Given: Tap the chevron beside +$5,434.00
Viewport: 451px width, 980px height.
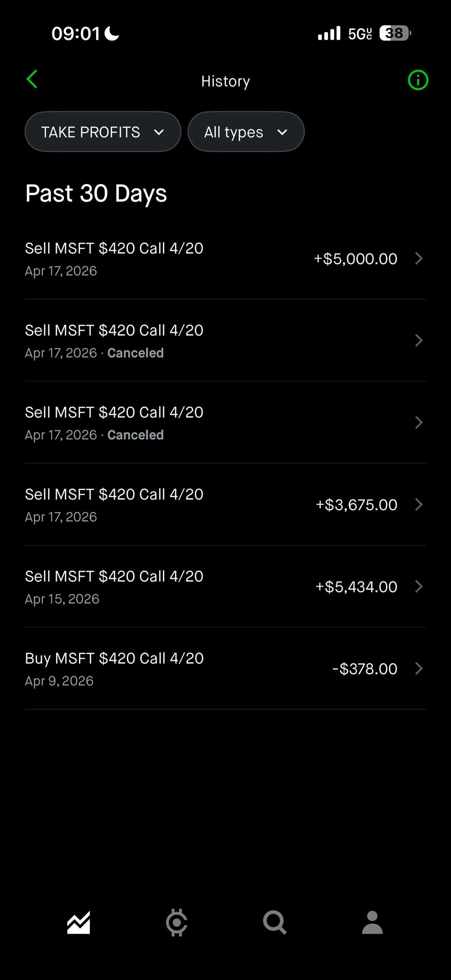Looking at the screenshot, I should pyautogui.click(x=419, y=586).
